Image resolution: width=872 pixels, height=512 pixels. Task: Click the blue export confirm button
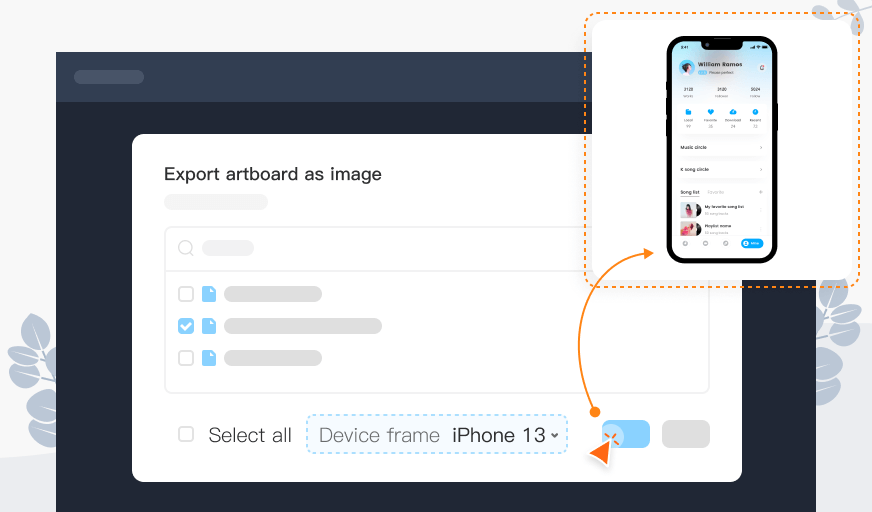coord(626,434)
